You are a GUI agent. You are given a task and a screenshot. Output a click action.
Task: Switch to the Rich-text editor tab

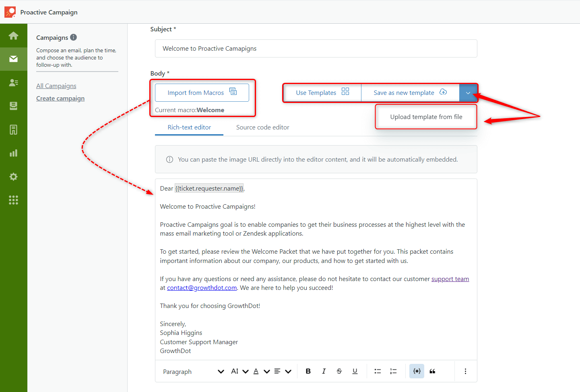point(189,127)
